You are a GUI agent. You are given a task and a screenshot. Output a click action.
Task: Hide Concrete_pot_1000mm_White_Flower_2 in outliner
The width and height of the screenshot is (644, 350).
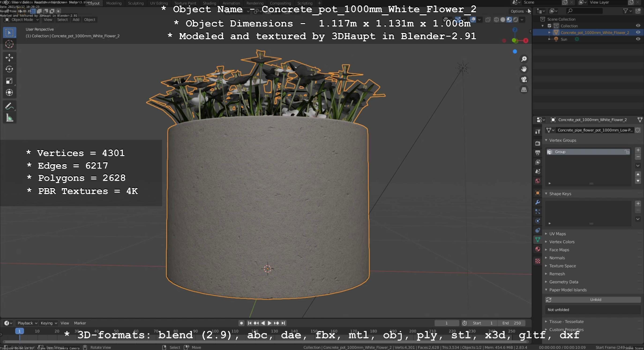(x=638, y=32)
